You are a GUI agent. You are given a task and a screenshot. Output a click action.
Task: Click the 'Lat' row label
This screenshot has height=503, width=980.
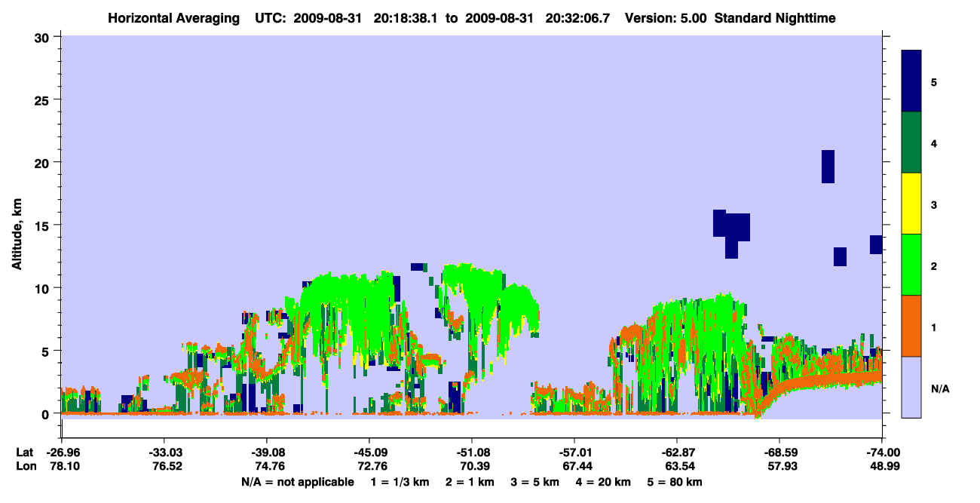click(24, 452)
